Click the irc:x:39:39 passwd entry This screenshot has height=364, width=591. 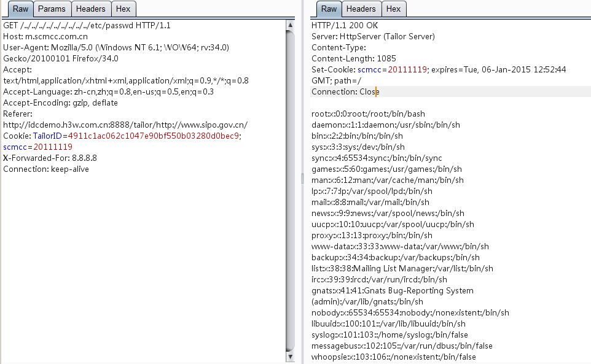[379, 280]
